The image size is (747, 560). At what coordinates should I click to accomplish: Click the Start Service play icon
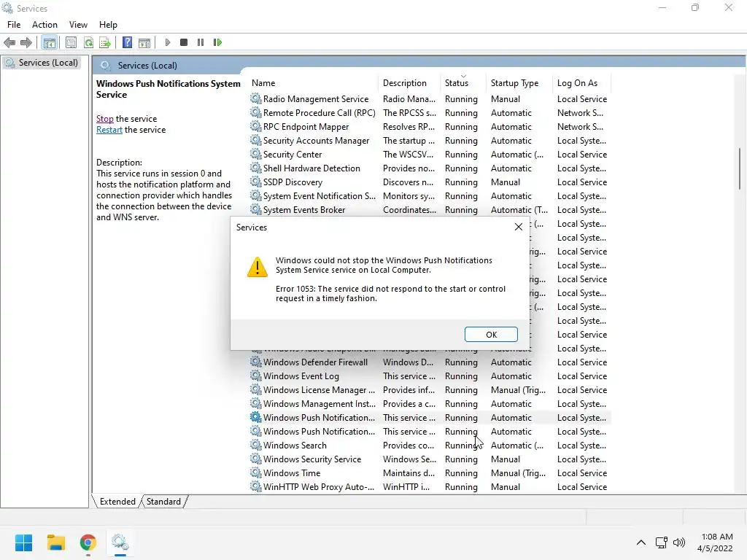(x=167, y=42)
